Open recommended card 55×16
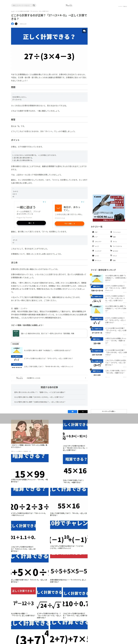The image size is (138, 644). [x=69, y=502]
